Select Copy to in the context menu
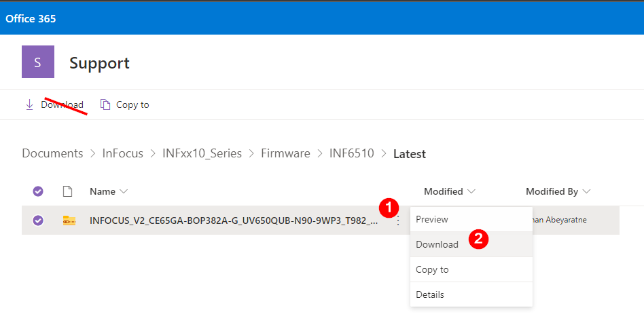This screenshot has width=644, height=327. [432, 269]
